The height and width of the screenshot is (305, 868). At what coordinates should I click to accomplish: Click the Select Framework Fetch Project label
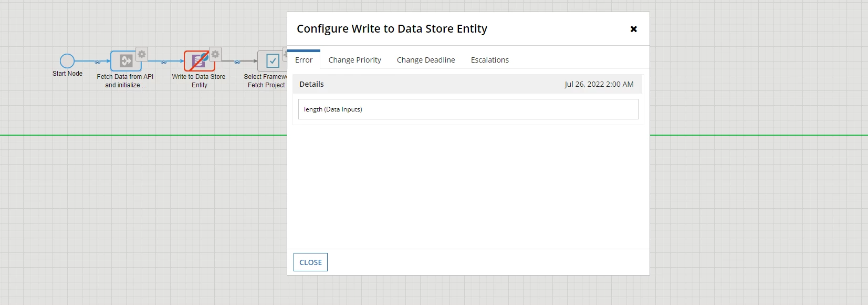265,81
